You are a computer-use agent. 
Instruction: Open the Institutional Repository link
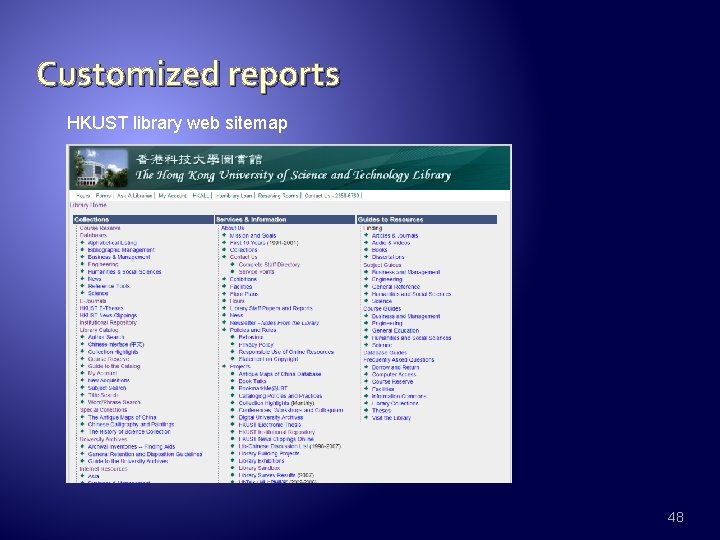108,323
